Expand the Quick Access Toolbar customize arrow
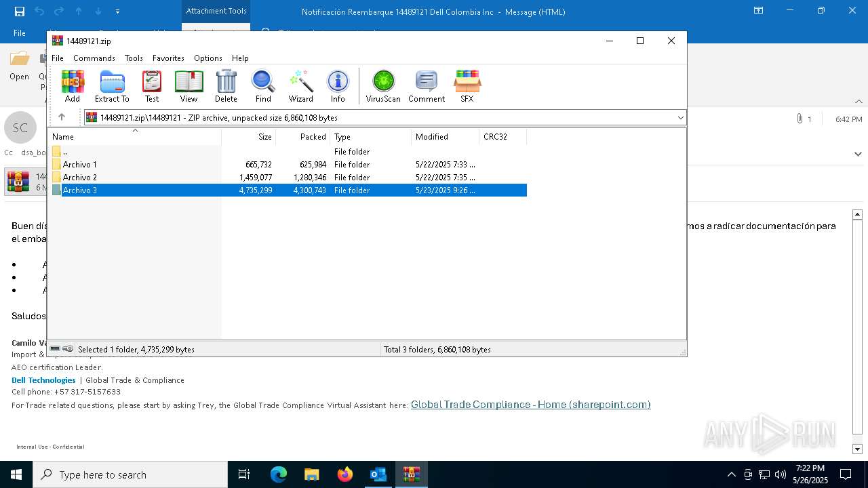The height and width of the screenshot is (488, 868). pyautogui.click(x=117, y=12)
